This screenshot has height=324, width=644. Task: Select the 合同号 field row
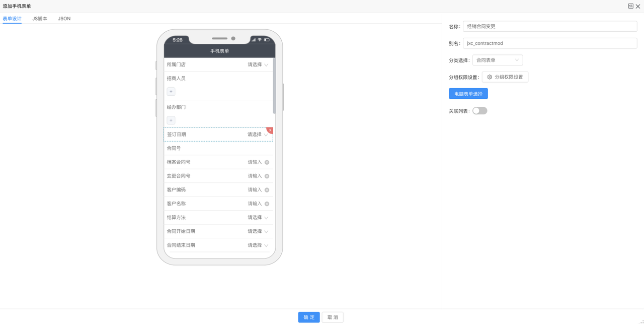218,148
